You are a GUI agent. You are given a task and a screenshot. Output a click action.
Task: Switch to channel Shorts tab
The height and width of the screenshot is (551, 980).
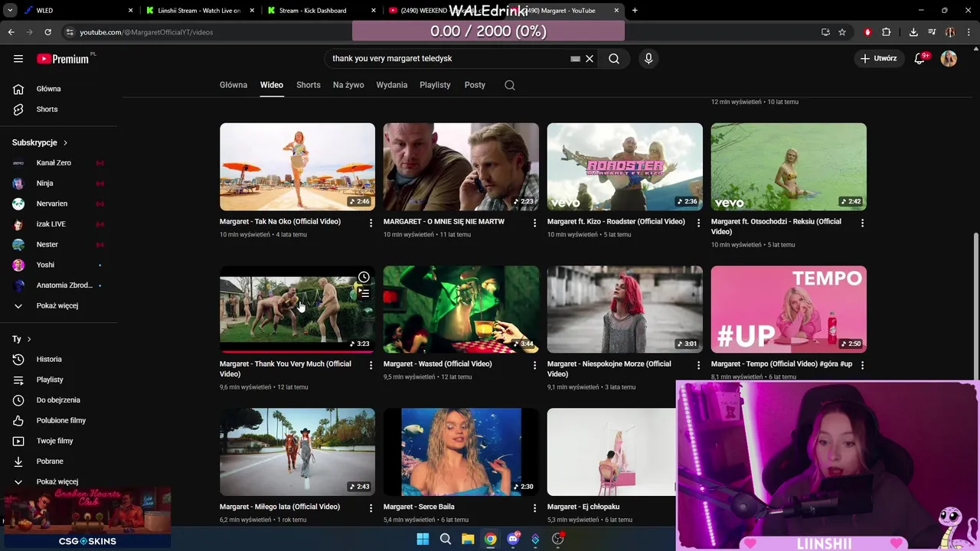pyautogui.click(x=309, y=85)
